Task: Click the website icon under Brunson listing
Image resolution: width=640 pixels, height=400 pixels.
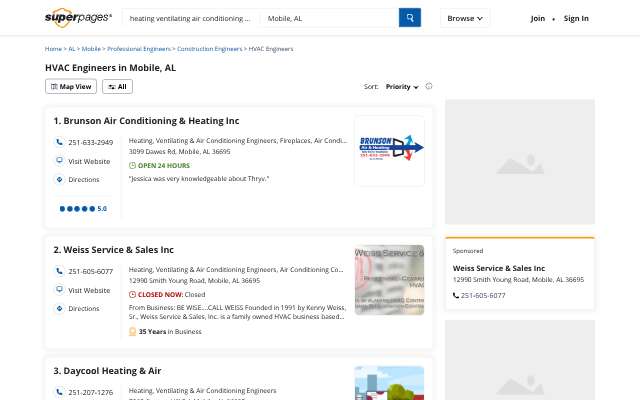Action: point(59,161)
